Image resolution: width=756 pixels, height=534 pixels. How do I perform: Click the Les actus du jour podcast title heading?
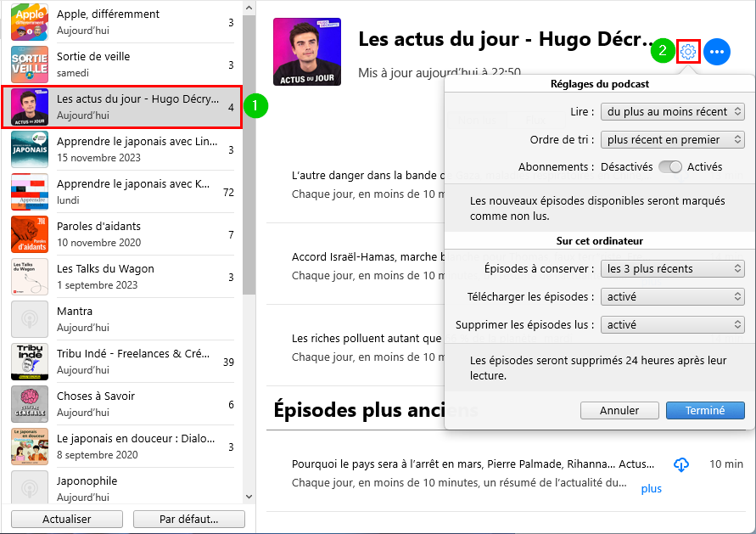coord(507,40)
